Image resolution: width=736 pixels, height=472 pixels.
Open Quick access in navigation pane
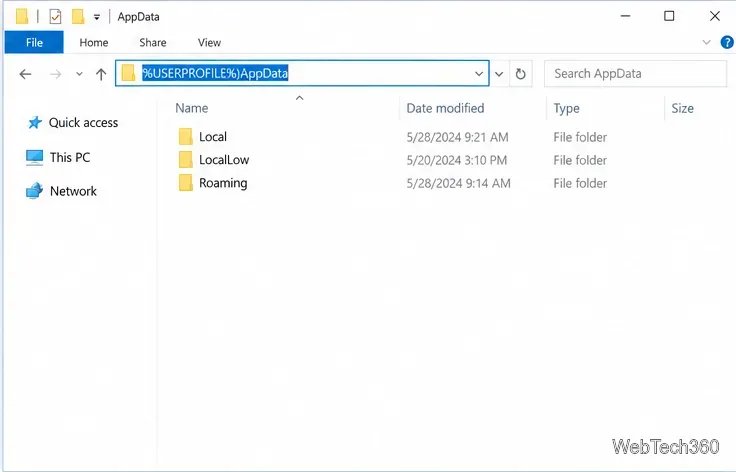click(83, 122)
